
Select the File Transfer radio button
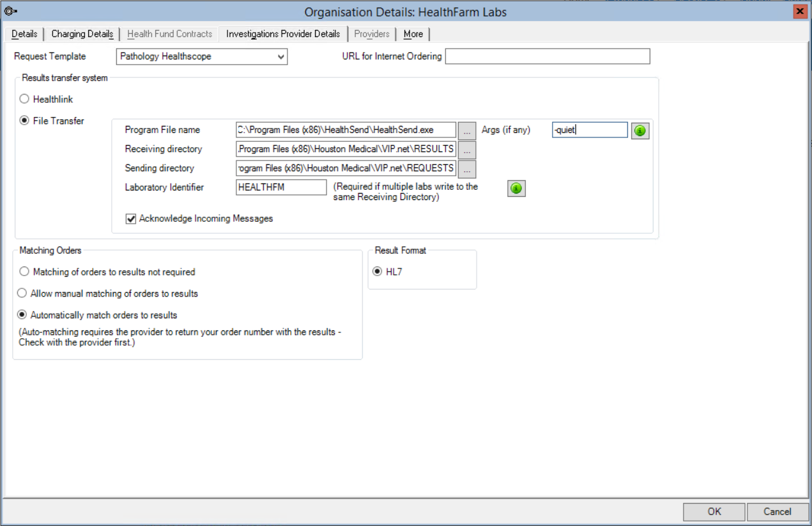(24, 120)
